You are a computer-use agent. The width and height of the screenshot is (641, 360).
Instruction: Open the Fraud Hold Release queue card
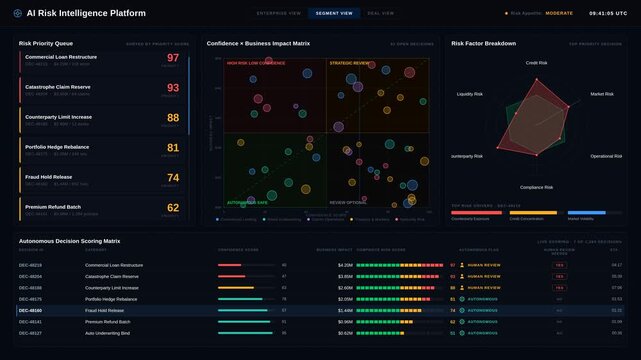point(102,181)
